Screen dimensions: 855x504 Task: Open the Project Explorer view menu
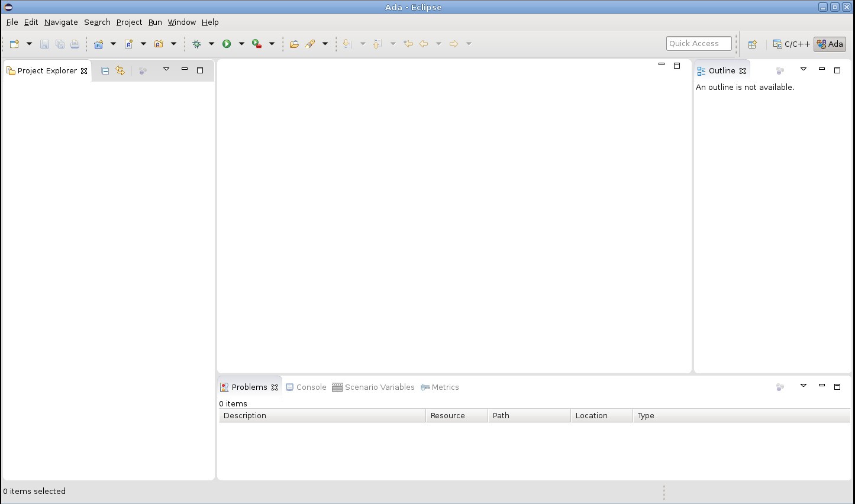166,69
